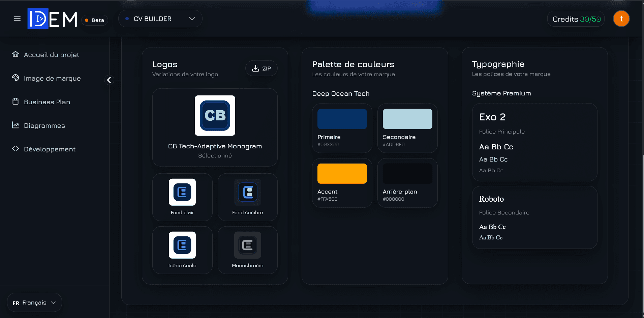
Task: Click the chart icon beside Diagrammes
Action: (x=16, y=125)
